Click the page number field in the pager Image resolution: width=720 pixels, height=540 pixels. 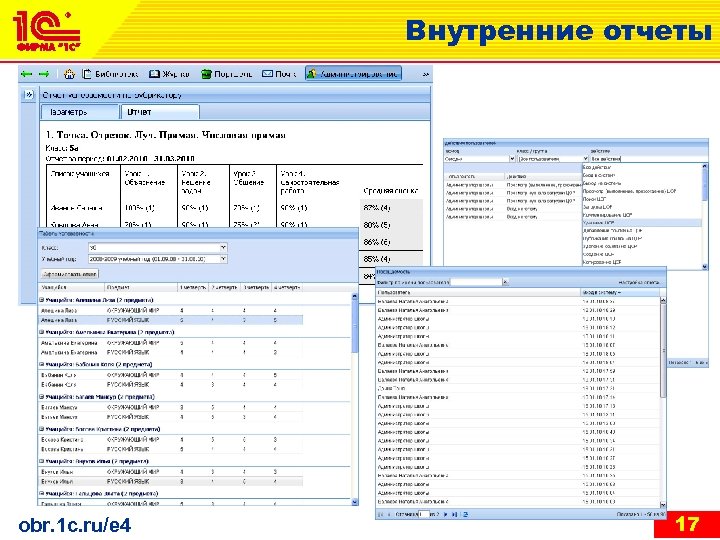coord(424,515)
